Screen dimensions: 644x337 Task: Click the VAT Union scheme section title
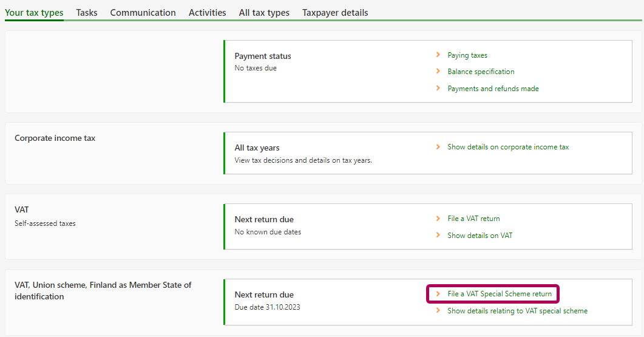[103, 290]
